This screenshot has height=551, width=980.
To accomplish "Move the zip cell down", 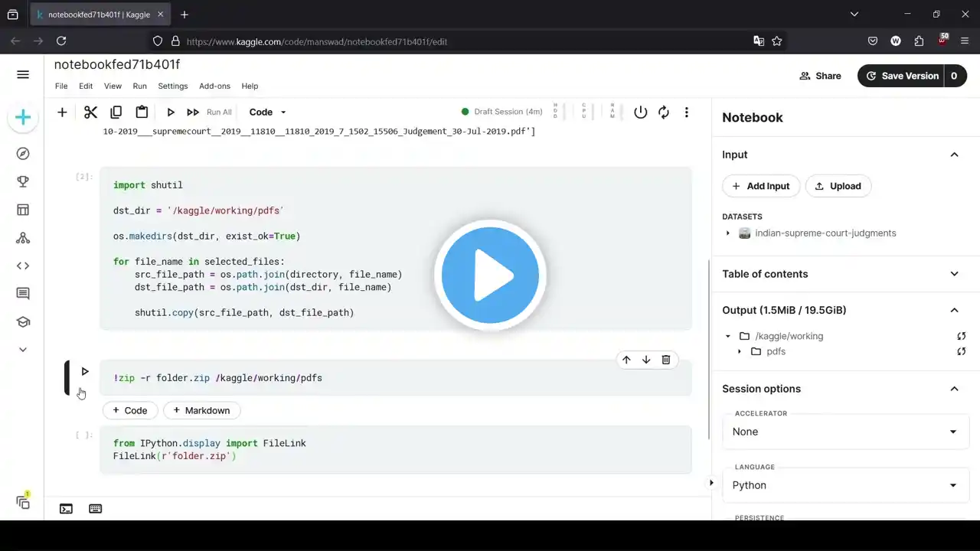I will (x=646, y=360).
